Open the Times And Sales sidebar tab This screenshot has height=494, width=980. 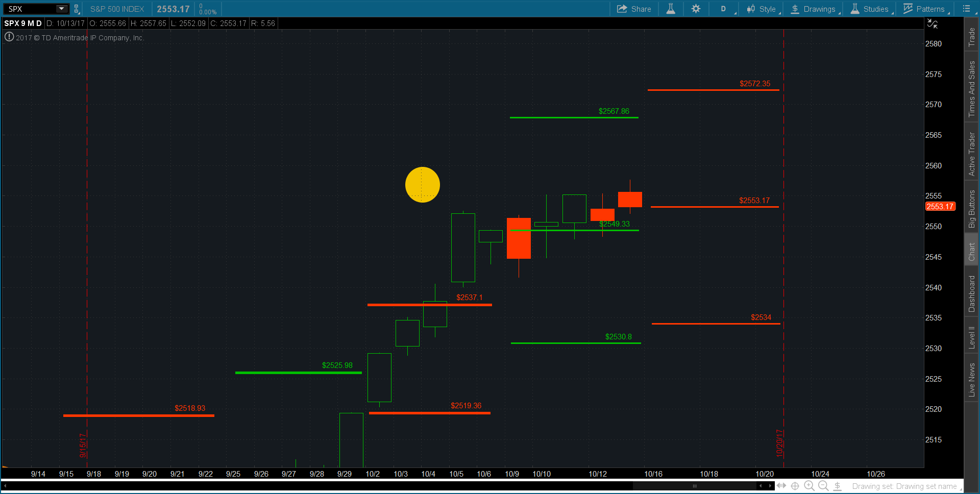point(972,89)
